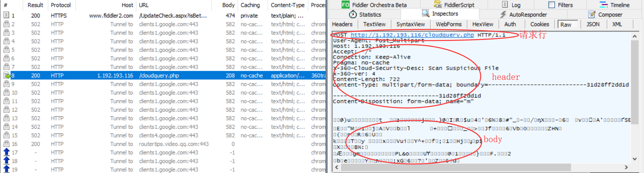This screenshot has height=173, width=644.
Task: Open the AutoResponder tab
Action: click(523, 14)
